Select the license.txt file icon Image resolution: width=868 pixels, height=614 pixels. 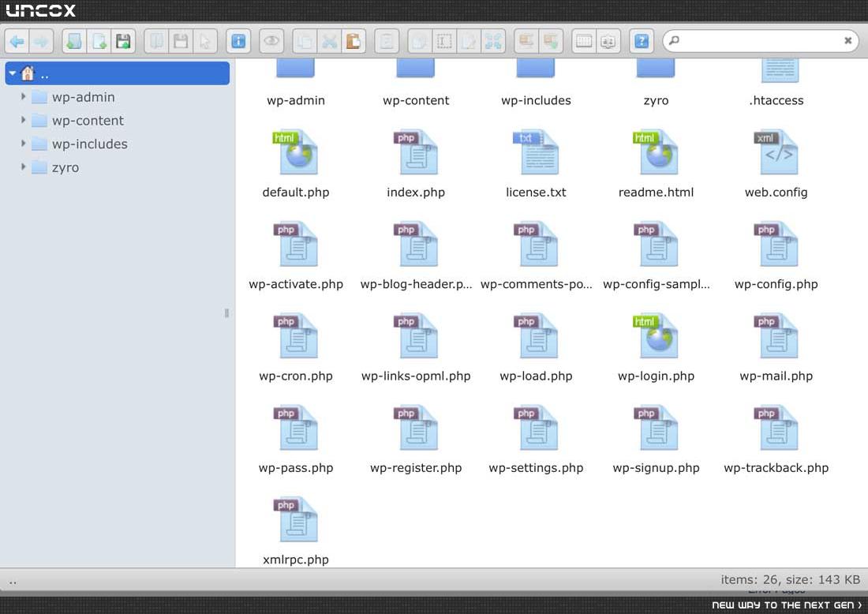[536, 152]
